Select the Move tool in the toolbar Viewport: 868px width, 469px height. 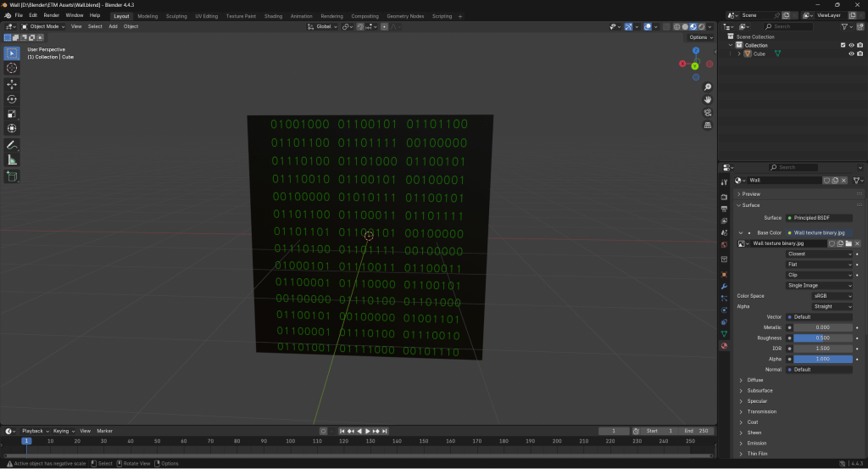point(12,85)
